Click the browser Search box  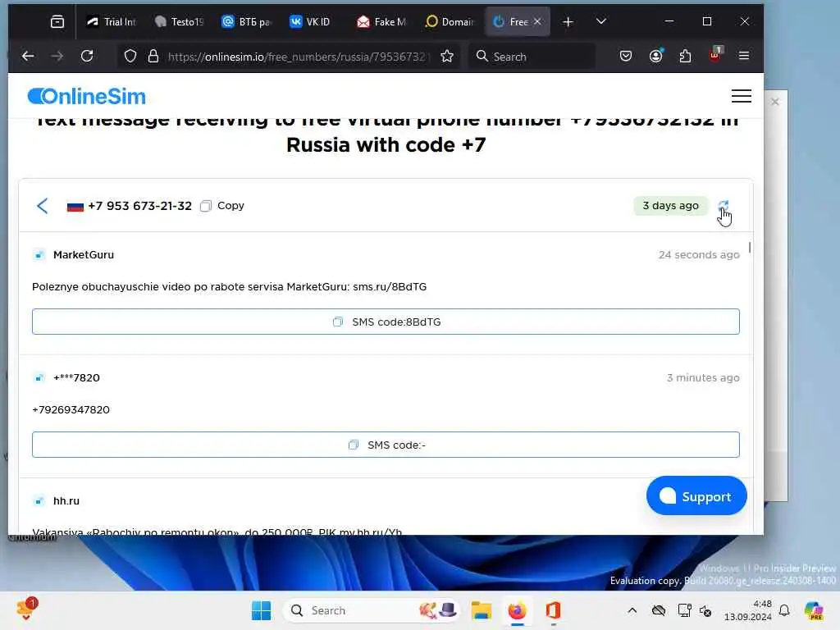click(x=532, y=57)
